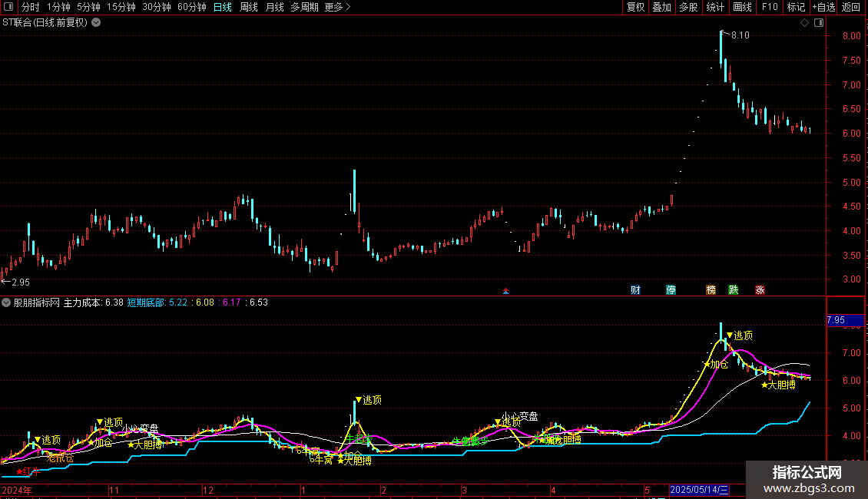Open the ST联合 chart title dropdown arrow
868x499 pixels.
[96, 23]
